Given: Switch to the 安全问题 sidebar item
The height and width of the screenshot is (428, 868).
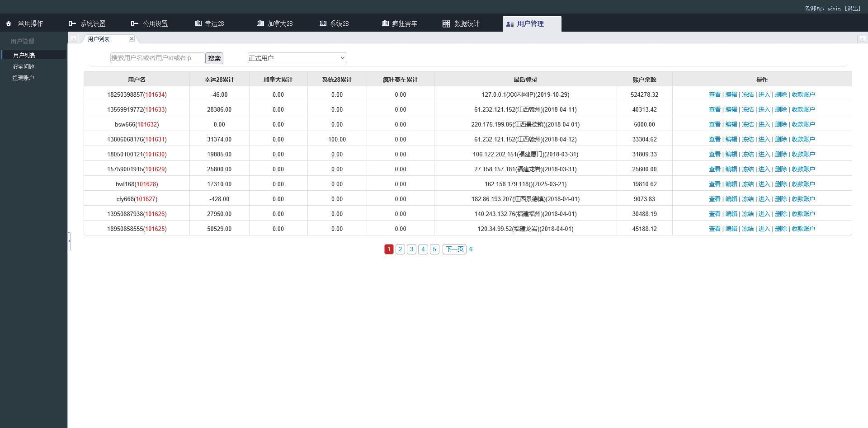Looking at the screenshot, I should (24, 66).
